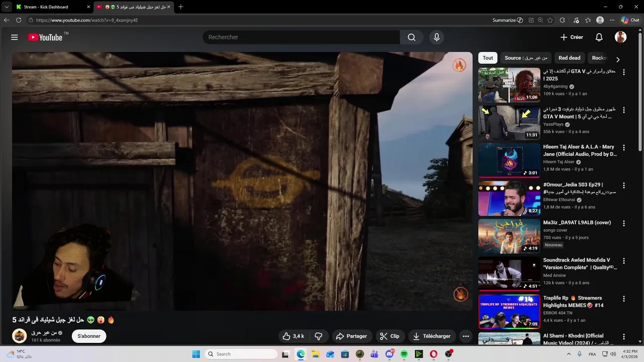Add this page to favorites star
The image size is (644, 362).
pos(550,20)
